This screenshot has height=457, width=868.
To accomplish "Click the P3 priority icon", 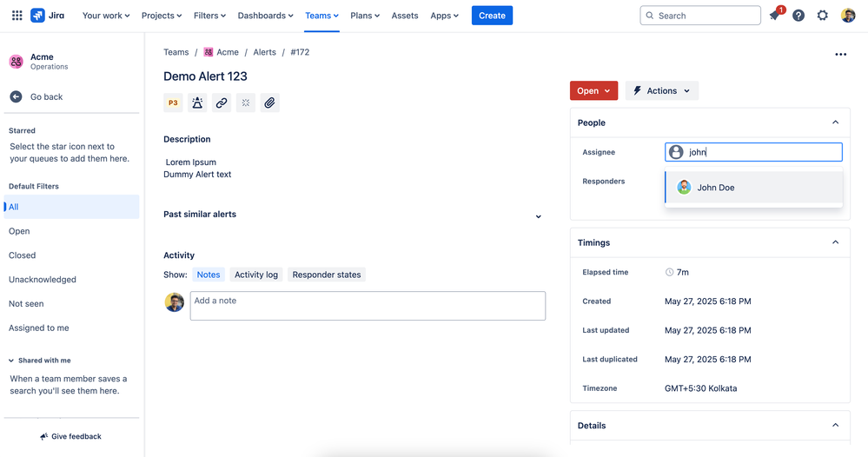I will click(x=173, y=103).
